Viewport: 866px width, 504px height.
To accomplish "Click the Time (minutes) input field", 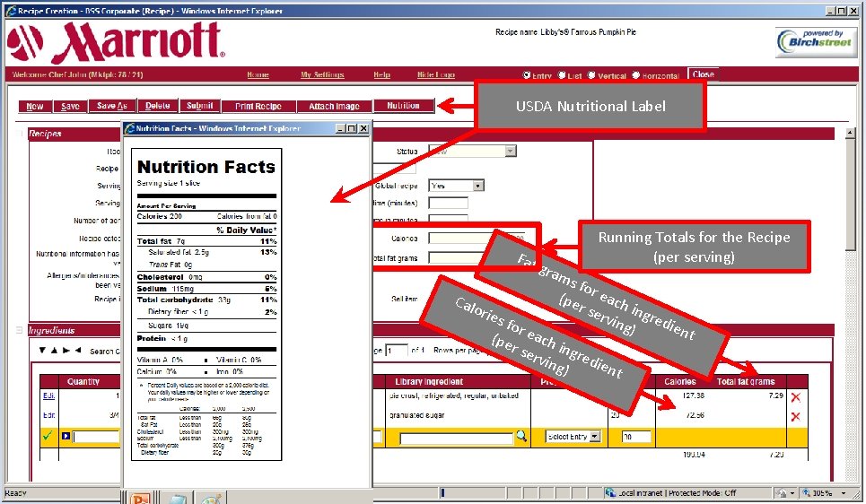I will [448, 204].
